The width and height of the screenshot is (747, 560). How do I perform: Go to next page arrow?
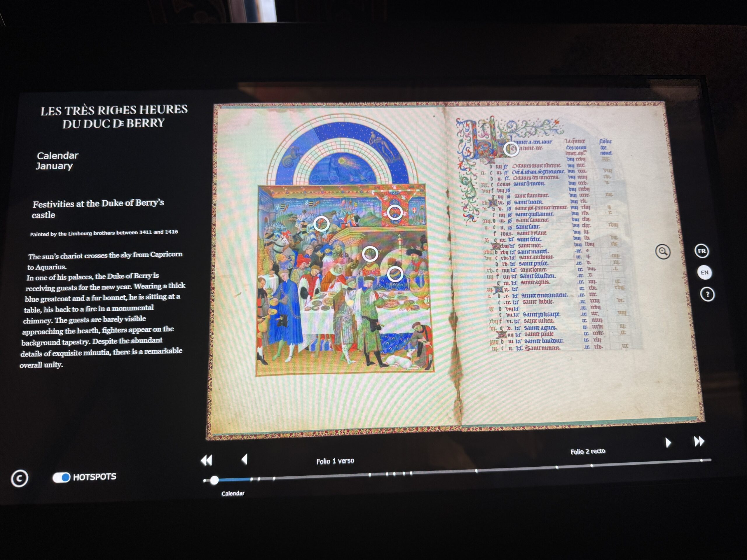point(668,442)
